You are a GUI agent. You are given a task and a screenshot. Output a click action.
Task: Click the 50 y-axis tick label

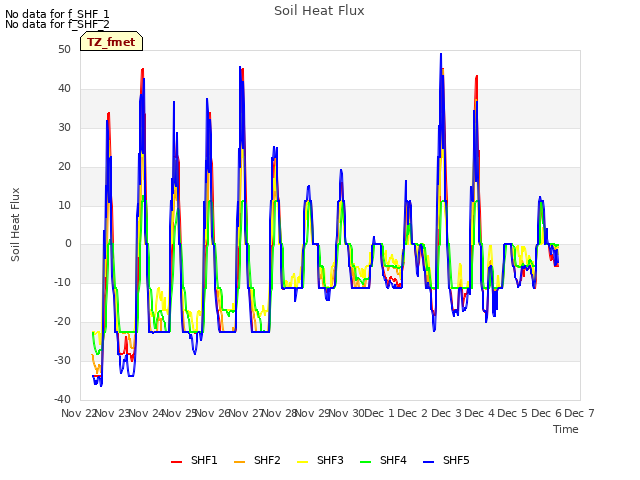[x=64, y=49]
